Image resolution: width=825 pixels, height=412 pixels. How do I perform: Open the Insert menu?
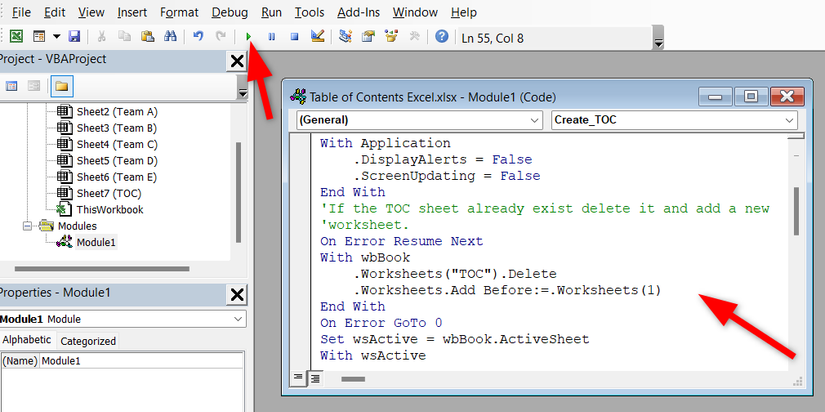click(132, 12)
